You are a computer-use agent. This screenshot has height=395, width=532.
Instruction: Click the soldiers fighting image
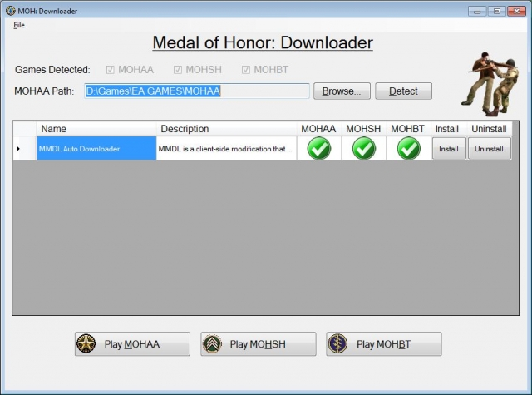pos(490,84)
